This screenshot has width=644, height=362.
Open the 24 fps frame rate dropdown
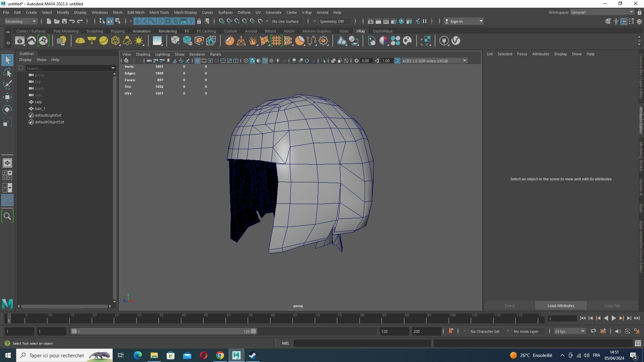[x=569, y=331]
